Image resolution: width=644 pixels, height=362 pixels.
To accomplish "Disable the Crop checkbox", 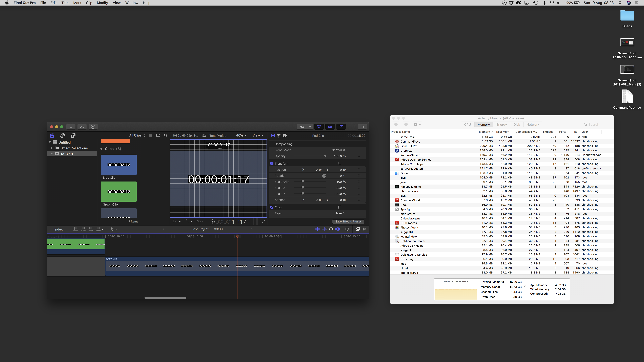I will (x=272, y=207).
